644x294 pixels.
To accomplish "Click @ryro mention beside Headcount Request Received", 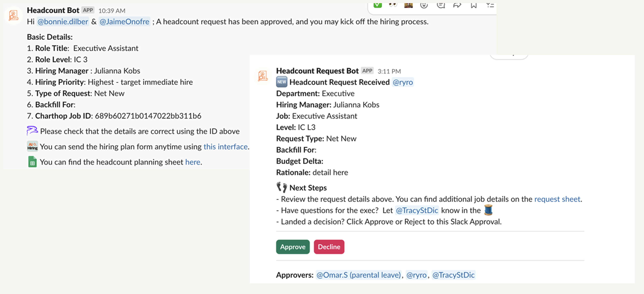I will pyautogui.click(x=402, y=82).
